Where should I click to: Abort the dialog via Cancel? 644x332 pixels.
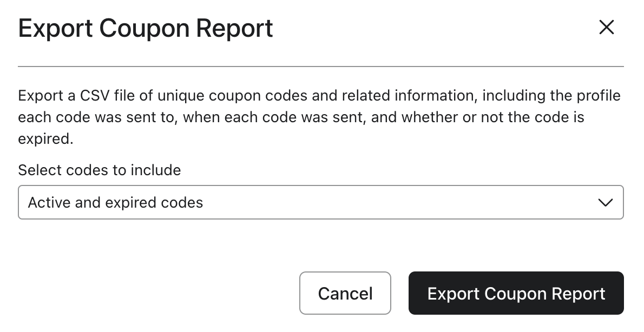coord(345,293)
